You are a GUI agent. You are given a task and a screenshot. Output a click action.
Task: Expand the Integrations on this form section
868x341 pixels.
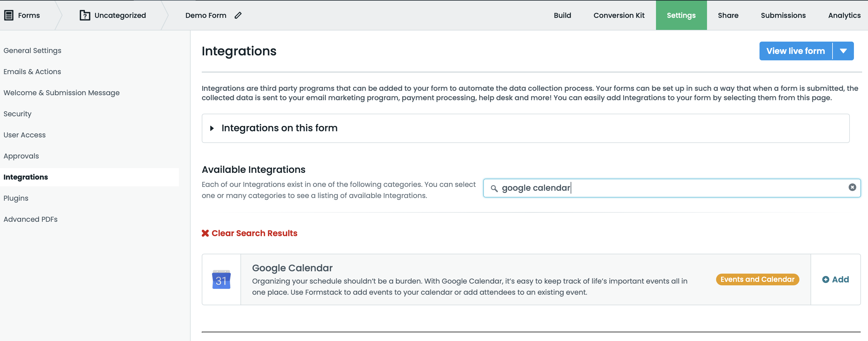[x=212, y=128]
